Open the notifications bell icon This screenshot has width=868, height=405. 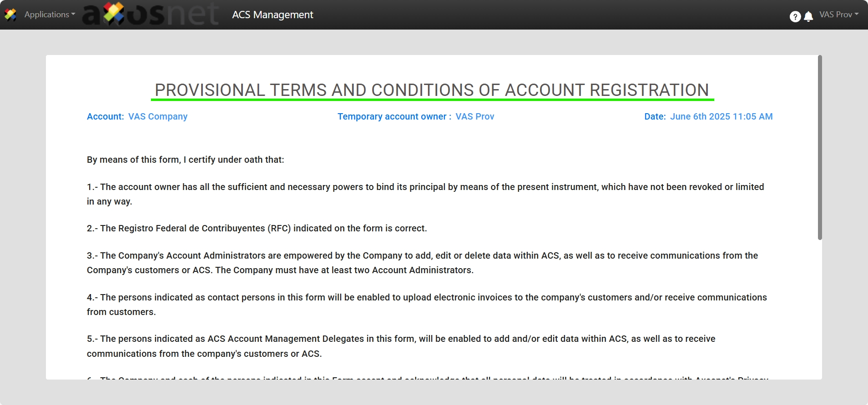(808, 17)
